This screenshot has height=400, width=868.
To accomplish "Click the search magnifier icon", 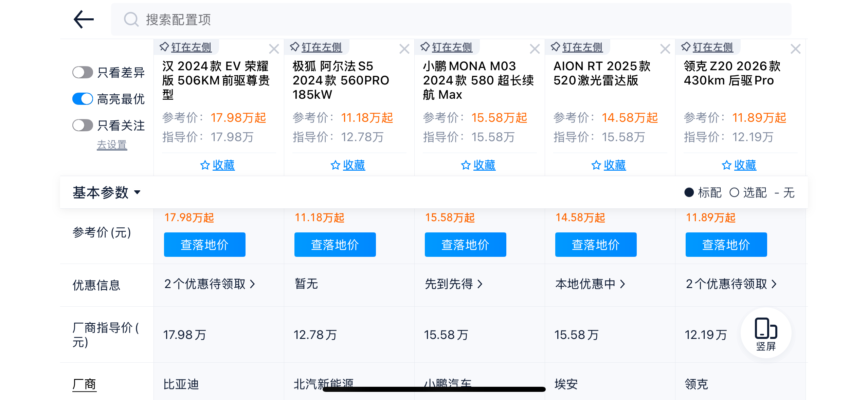I will pos(131,19).
